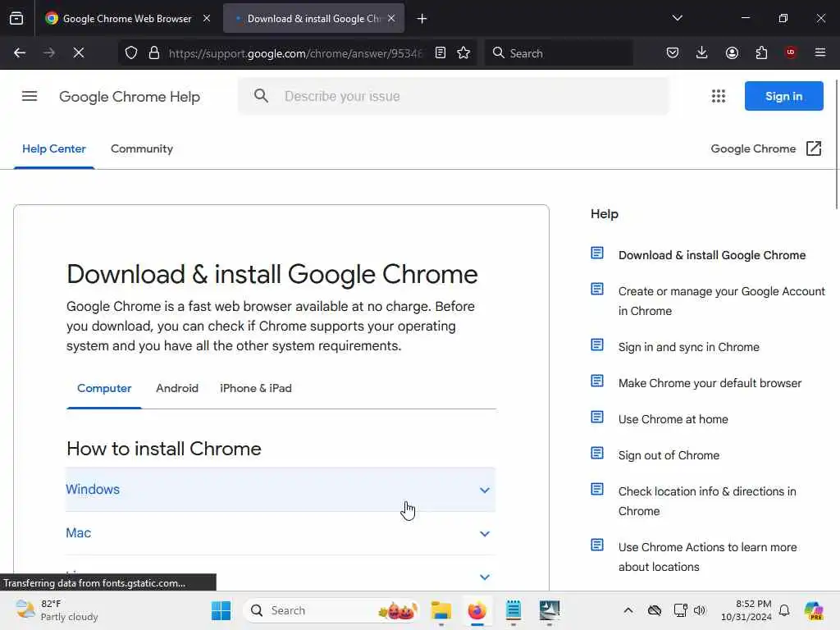The image size is (840, 630).
Task: Click the chevron on the Mac row
Action: 484,533
